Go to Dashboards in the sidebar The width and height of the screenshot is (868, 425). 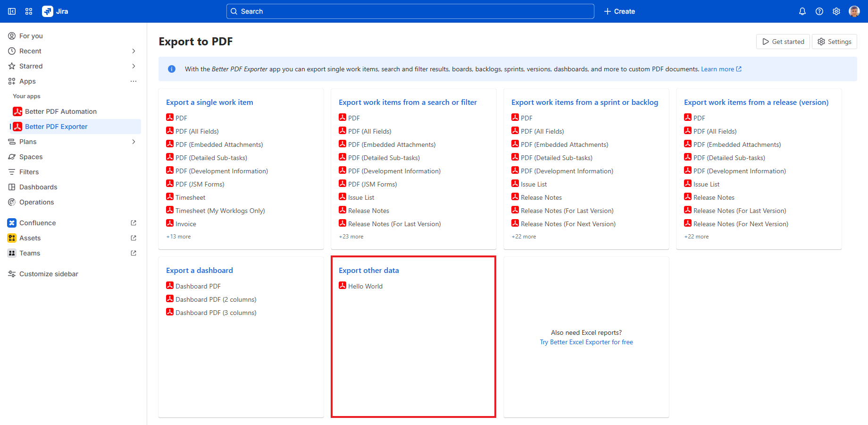(x=38, y=187)
